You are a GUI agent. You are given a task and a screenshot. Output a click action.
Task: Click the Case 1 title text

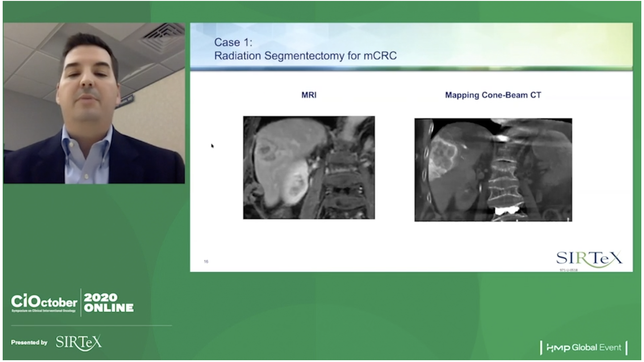[233, 42]
